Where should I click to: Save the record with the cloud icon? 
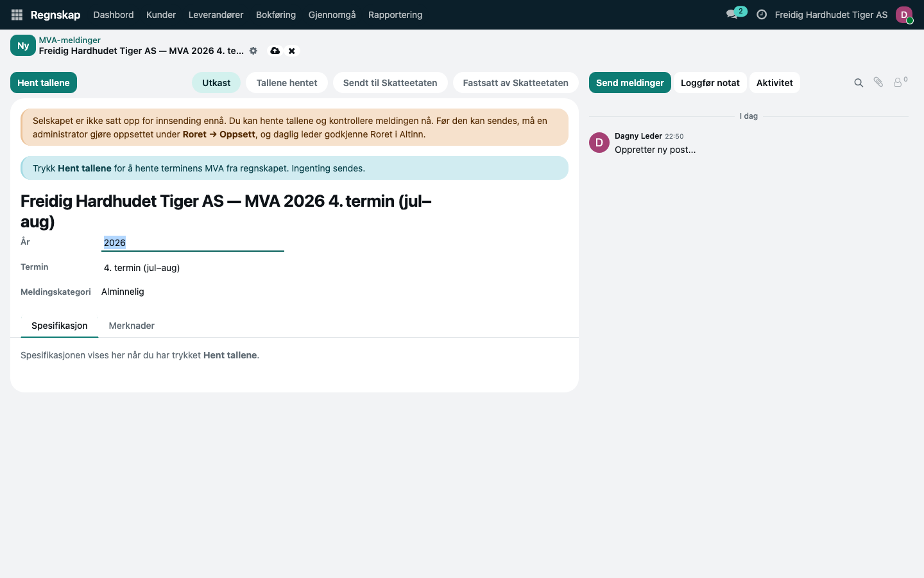click(x=275, y=51)
